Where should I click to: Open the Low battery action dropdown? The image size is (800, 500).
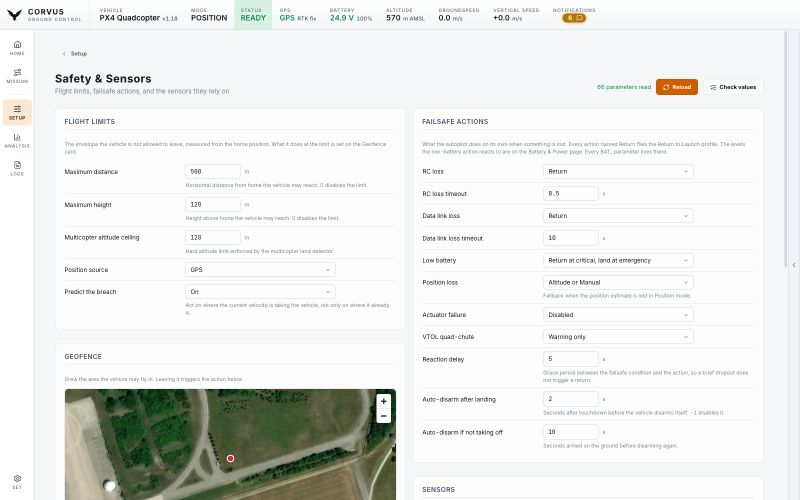[618, 260]
